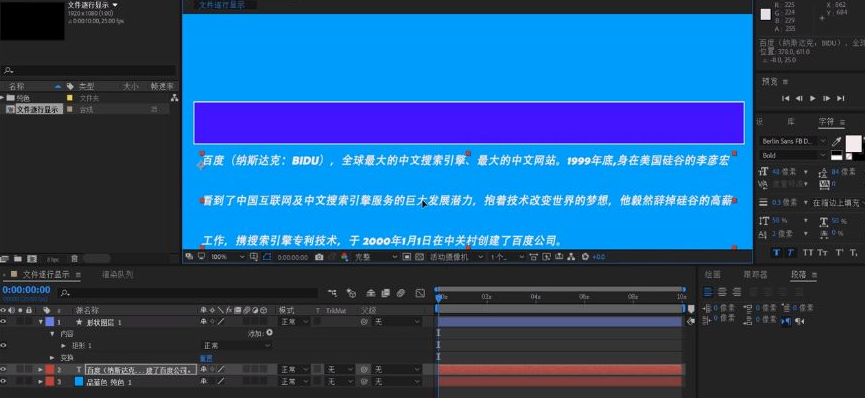Open the Bold font style dropdown

pyautogui.click(x=794, y=156)
